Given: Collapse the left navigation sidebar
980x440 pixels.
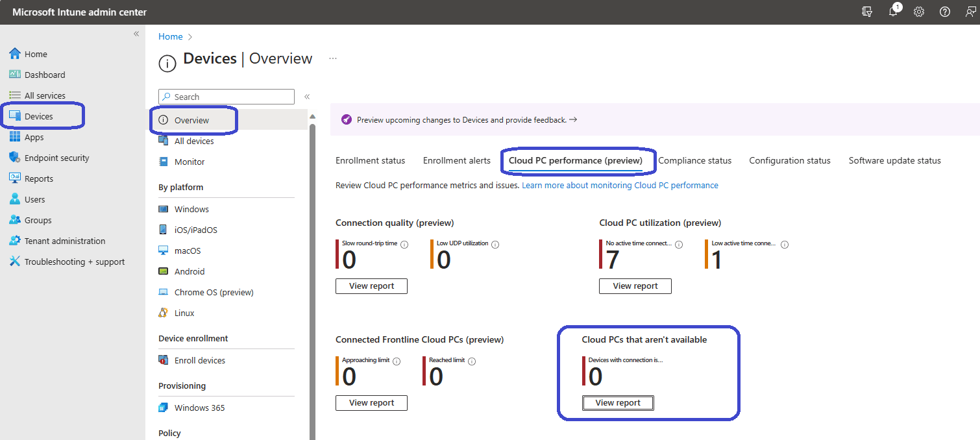Looking at the screenshot, I should (136, 34).
